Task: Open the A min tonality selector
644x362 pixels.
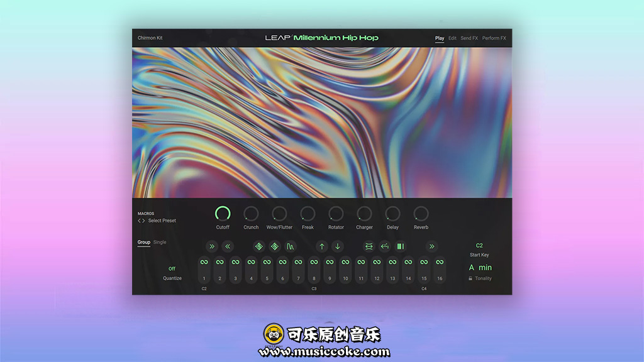Action: point(480,268)
